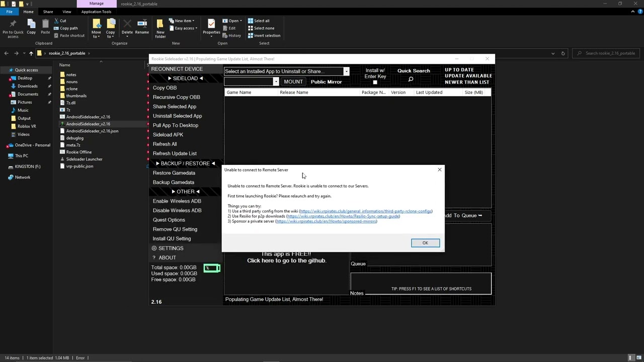The height and width of the screenshot is (362, 644).
Task: Open the Resilio Sync setup guide link
Action: click(343, 216)
